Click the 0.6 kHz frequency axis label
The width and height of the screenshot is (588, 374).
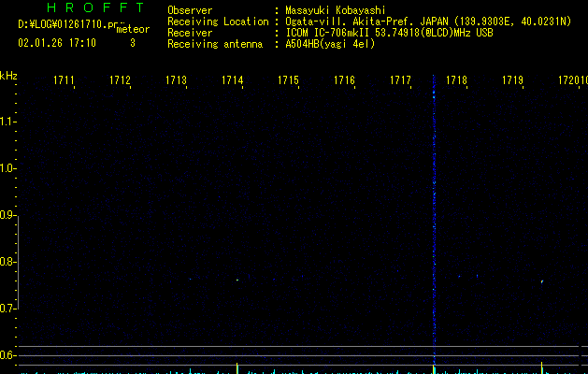coord(7,355)
